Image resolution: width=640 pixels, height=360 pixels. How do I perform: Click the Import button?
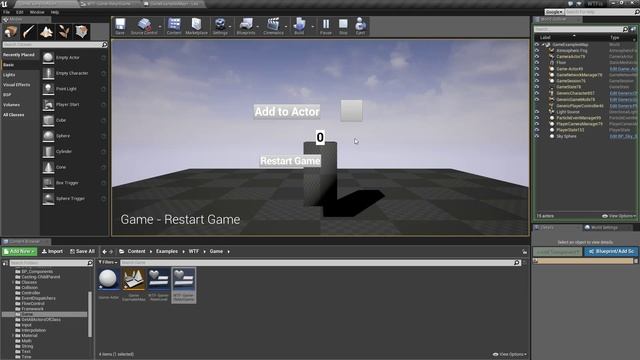coord(52,251)
